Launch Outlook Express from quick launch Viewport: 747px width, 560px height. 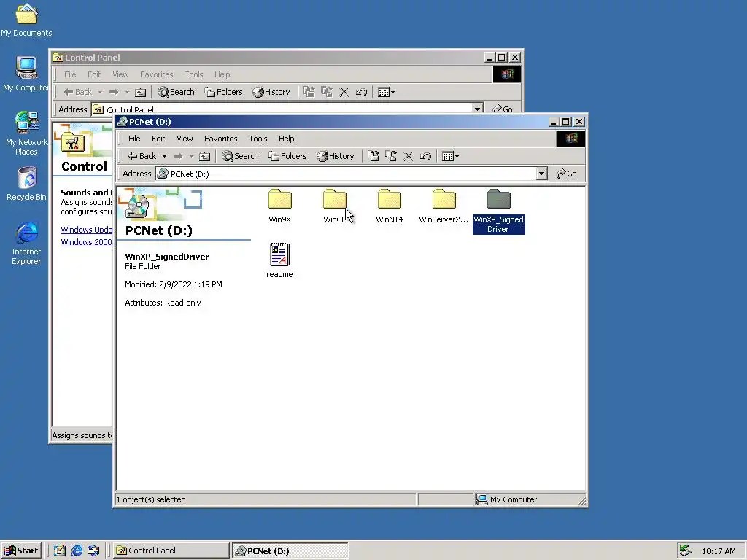(94, 551)
